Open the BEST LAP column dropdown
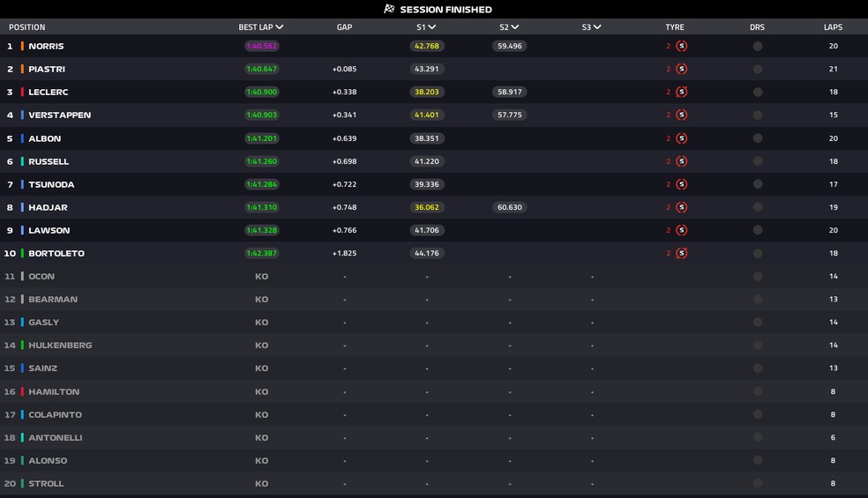This screenshot has width=868, height=498. (x=261, y=27)
